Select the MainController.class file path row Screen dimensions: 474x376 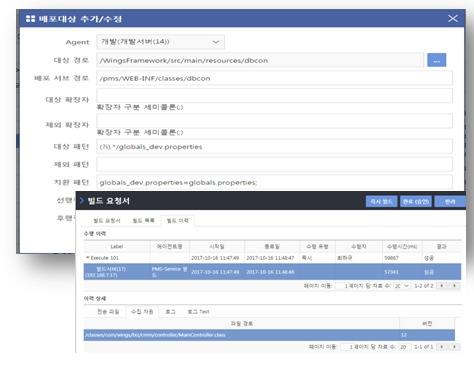pyautogui.click(x=269, y=335)
